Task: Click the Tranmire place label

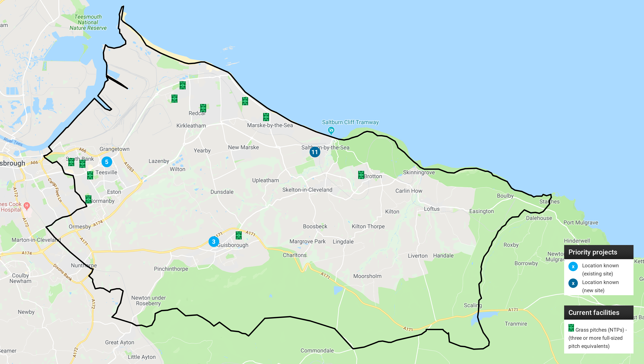Action: click(516, 324)
